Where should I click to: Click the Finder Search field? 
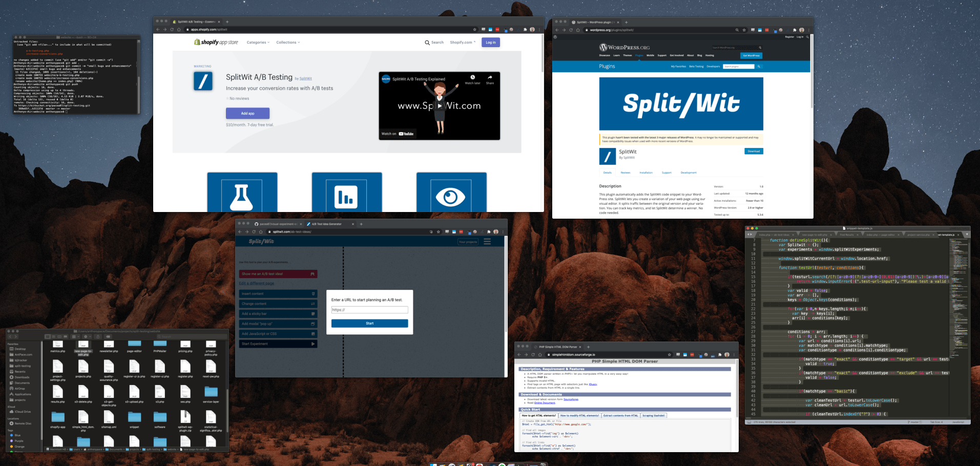click(x=192, y=336)
